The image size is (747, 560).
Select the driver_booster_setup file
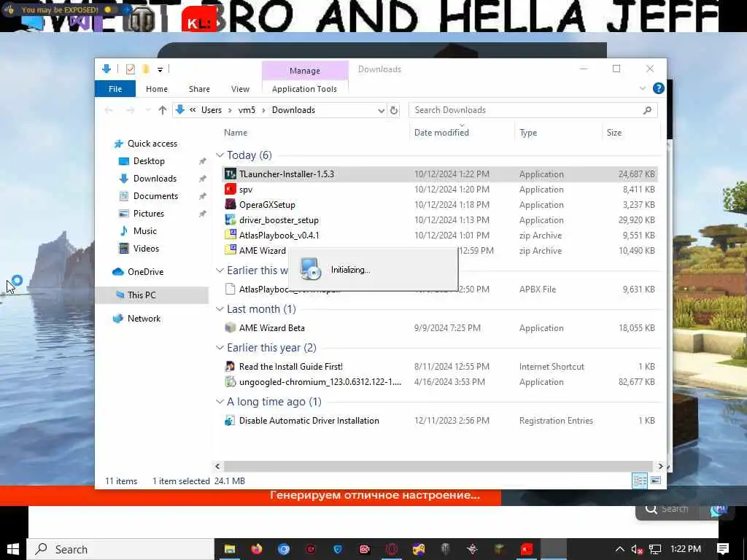point(440,220)
